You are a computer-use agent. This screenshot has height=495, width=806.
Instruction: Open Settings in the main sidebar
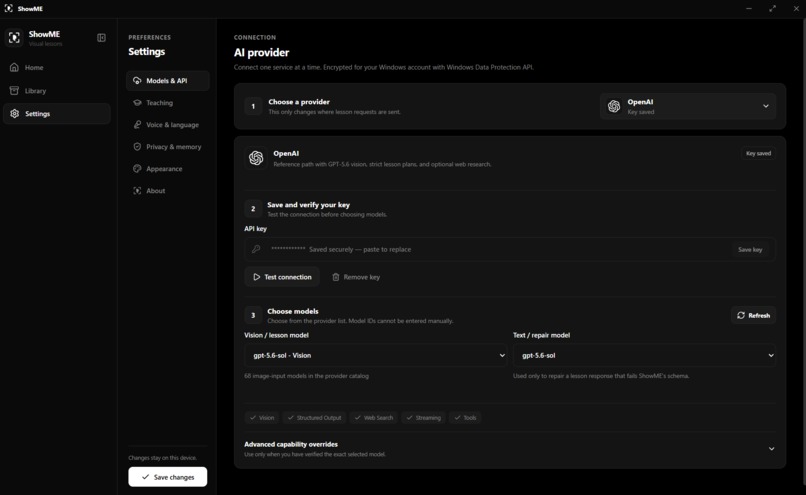[57, 114]
